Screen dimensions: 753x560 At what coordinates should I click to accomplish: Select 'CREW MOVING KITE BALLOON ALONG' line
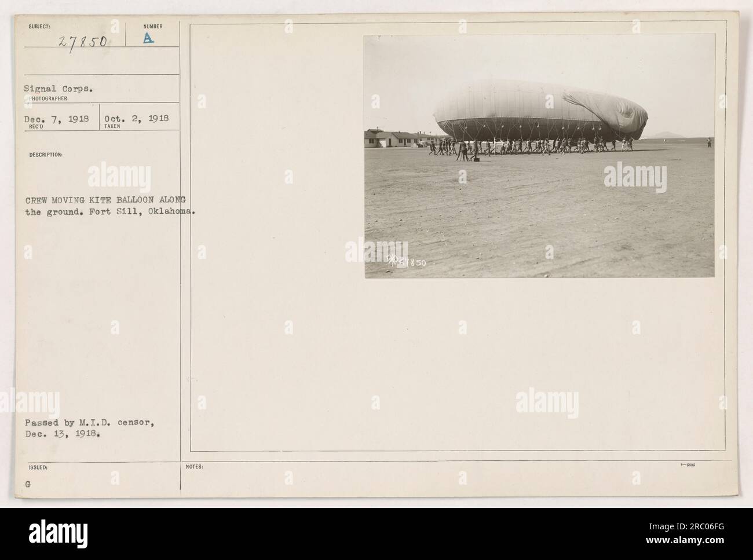104,200
